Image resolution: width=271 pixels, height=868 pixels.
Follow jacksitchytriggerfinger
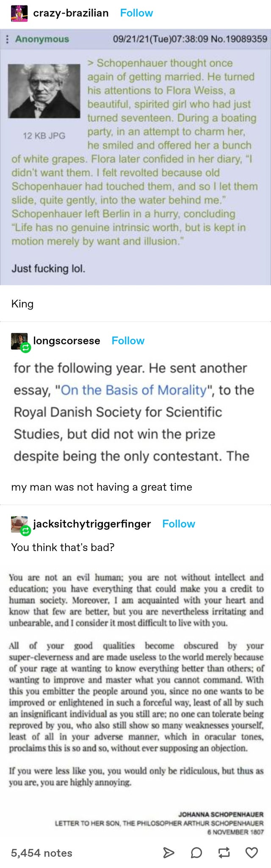[179, 524]
